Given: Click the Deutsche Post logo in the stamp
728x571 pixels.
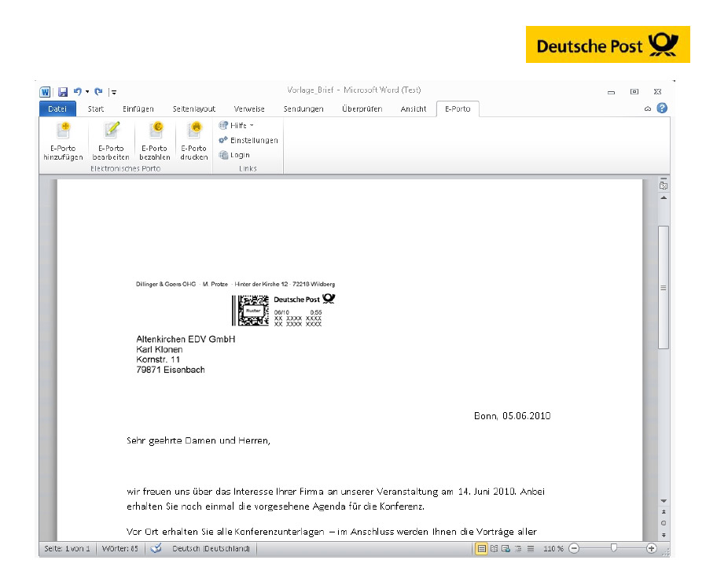Looking at the screenshot, I should pyautogui.click(x=304, y=299).
